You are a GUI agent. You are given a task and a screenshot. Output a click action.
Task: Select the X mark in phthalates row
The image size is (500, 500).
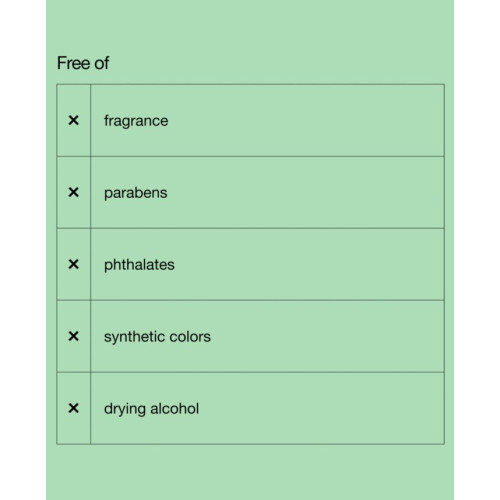(73, 264)
